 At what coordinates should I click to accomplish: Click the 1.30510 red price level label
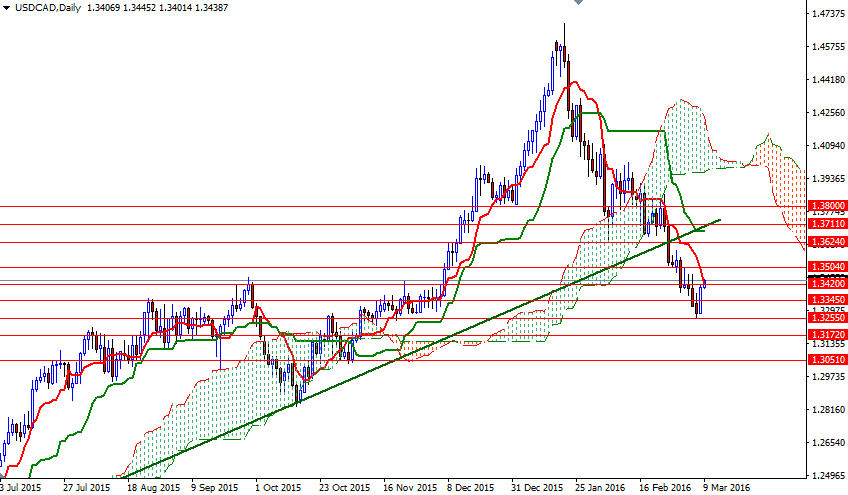coord(826,359)
